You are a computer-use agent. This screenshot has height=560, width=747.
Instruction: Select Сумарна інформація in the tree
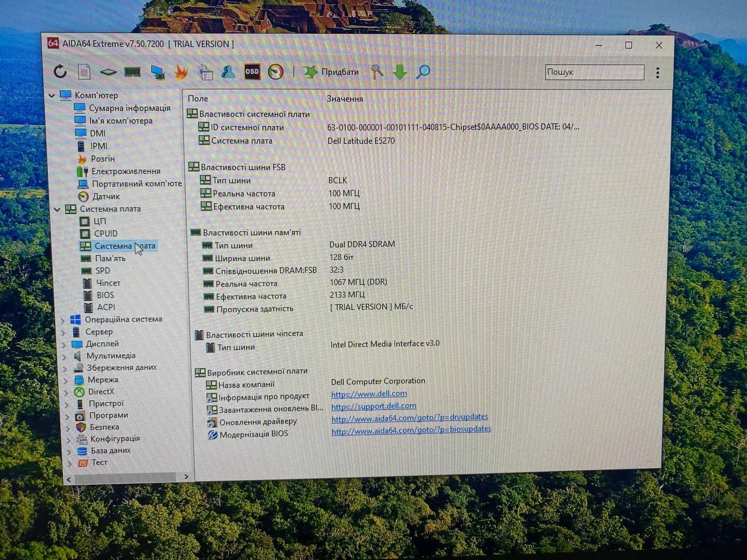[x=130, y=108]
